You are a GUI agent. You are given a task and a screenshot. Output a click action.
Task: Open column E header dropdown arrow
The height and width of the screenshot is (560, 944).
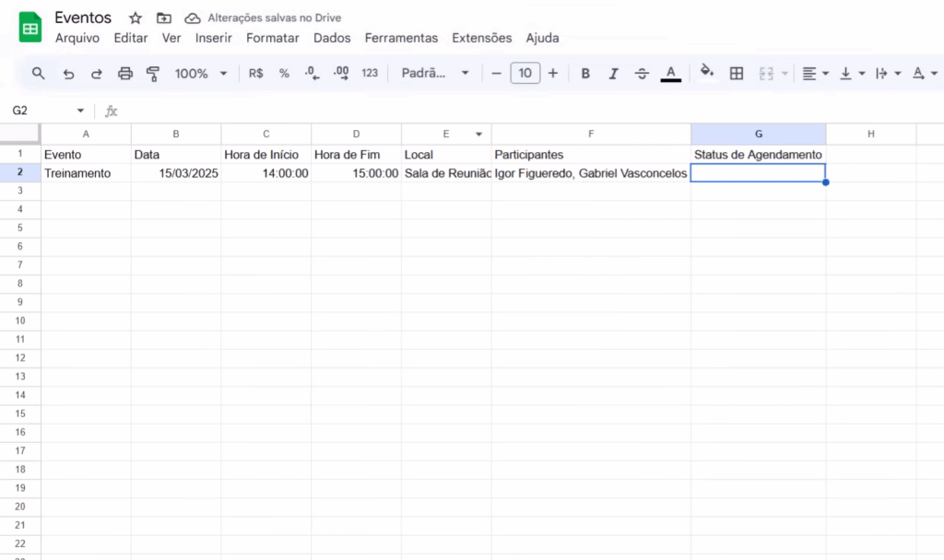478,134
